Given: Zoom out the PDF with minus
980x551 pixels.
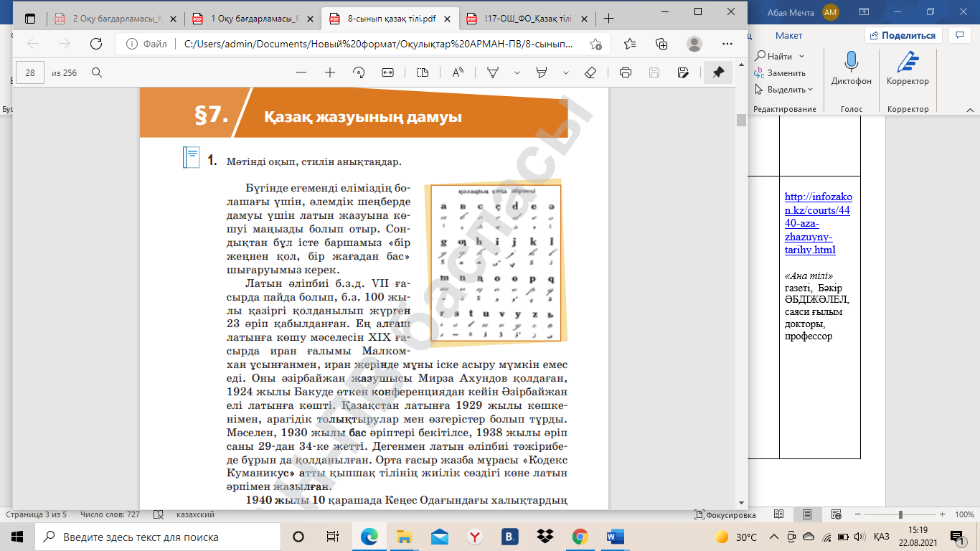Looking at the screenshot, I should coord(301,72).
